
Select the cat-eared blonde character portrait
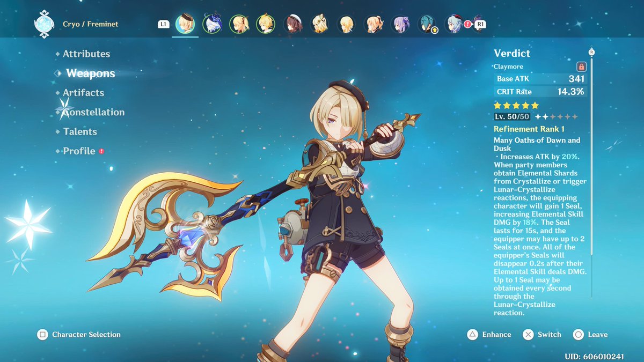[x=320, y=24]
